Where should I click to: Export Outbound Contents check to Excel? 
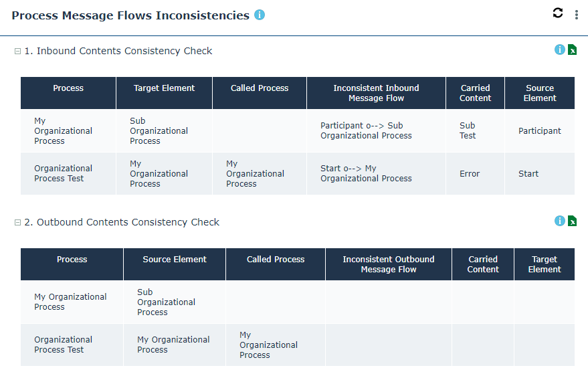pyautogui.click(x=572, y=221)
